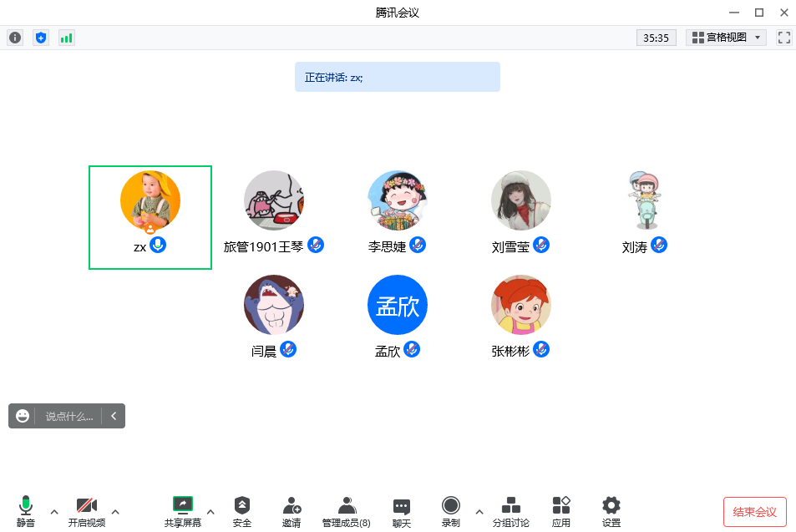796x532 pixels.
Task: Start screen sharing with 共享屏幕
Action: (x=183, y=512)
